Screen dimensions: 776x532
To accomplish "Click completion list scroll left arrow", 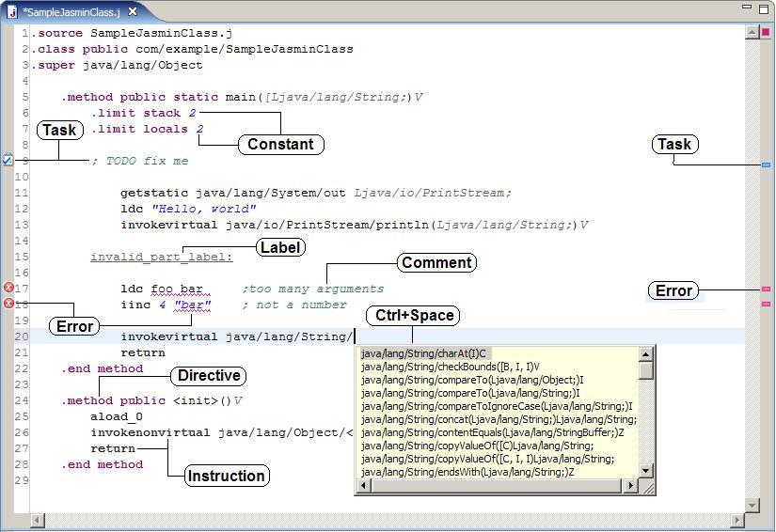I will tap(364, 486).
